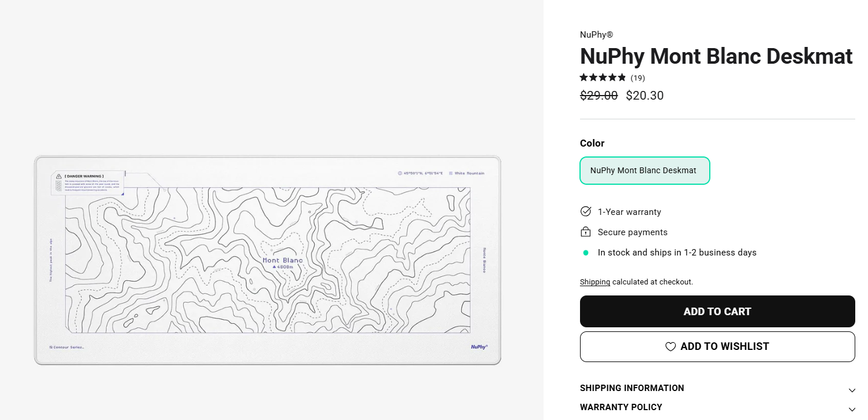Viewport: 868px width, 420px height.
Task: Expand the Warranty Policy section chevron
Action: tap(851, 409)
